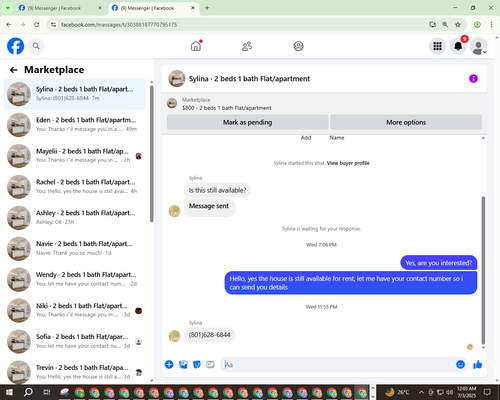Viewport: 500px width, 400px height.
Task: Go back with browser back arrow
Action: coord(9,24)
